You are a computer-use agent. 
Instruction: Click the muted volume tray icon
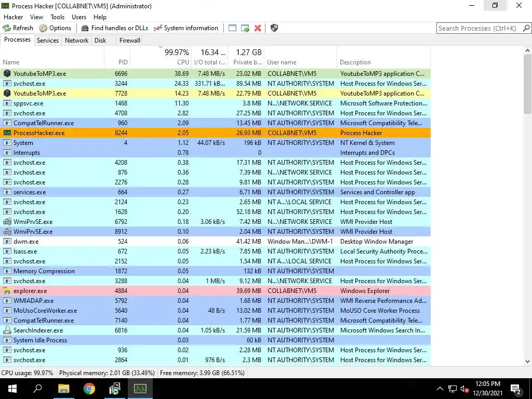coord(464,389)
